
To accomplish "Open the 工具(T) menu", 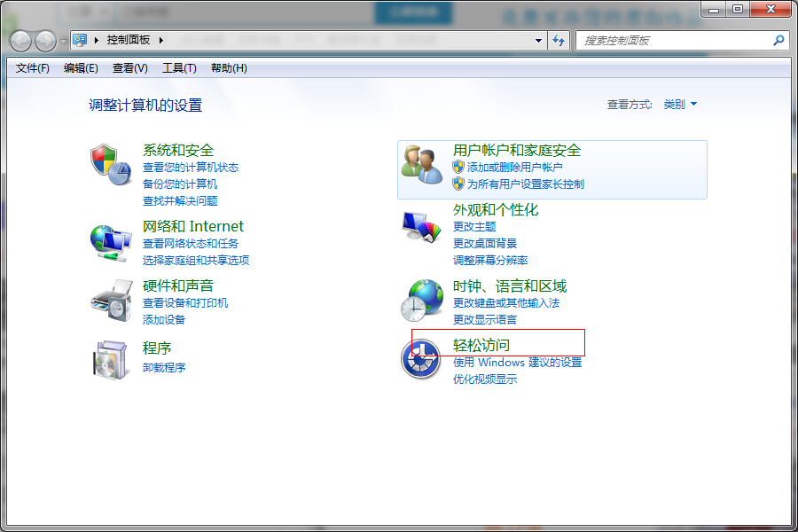I will (x=179, y=67).
